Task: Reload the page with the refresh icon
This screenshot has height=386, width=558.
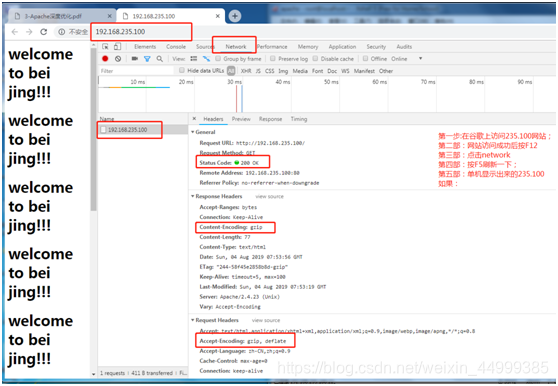Action: click(44, 32)
